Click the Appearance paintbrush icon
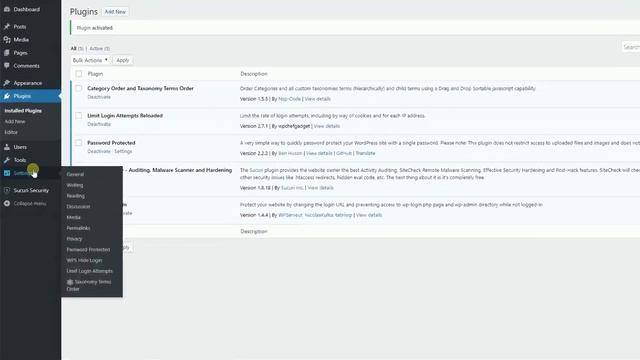 click(x=7, y=83)
